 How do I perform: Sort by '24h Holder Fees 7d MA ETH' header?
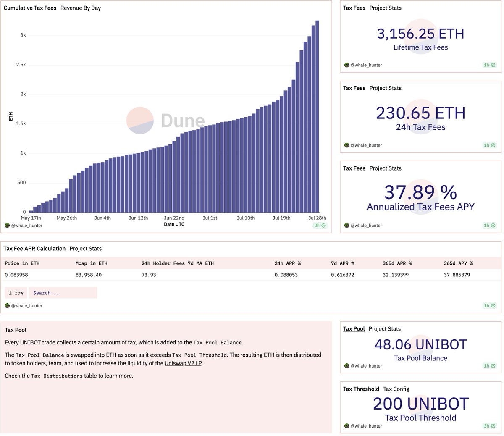pyautogui.click(x=178, y=263)
